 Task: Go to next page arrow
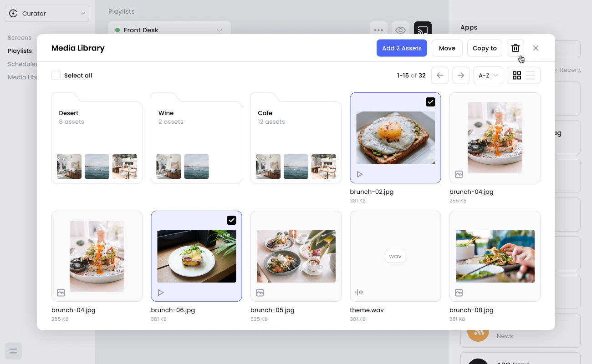(461, 76)
